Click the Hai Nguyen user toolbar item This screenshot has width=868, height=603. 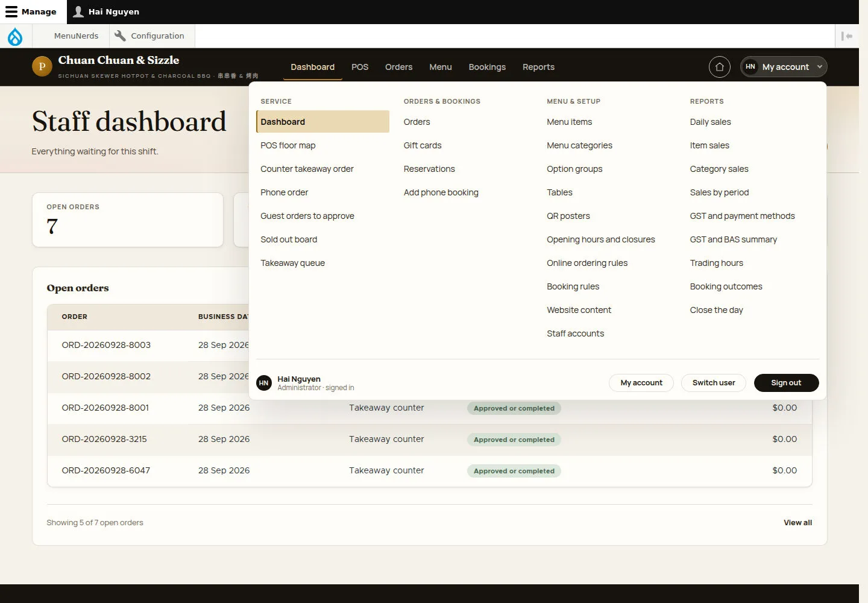coord(106,11)
